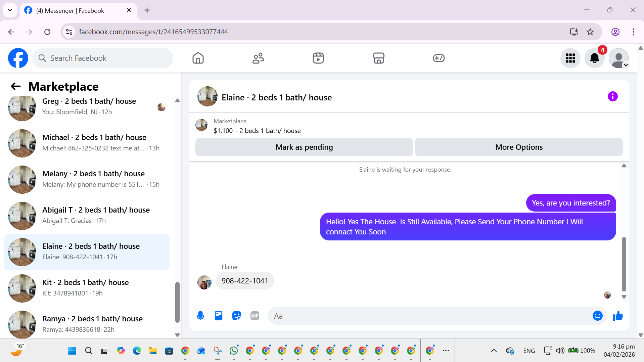Click install app icon in address bar

pyautogui.click(x=574, y=32)
